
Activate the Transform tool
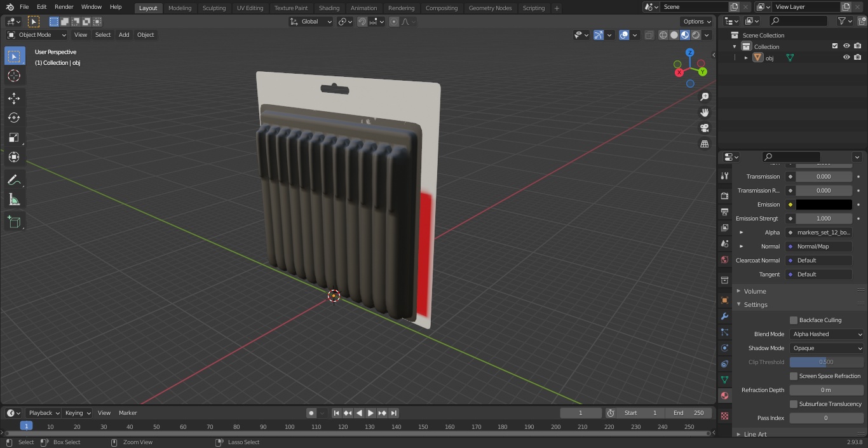pos(14,157)
